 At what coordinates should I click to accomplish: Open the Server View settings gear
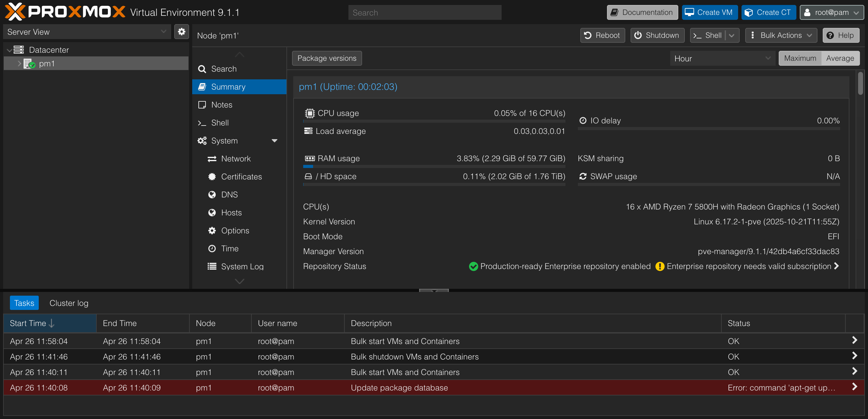(x=182, y=32)
